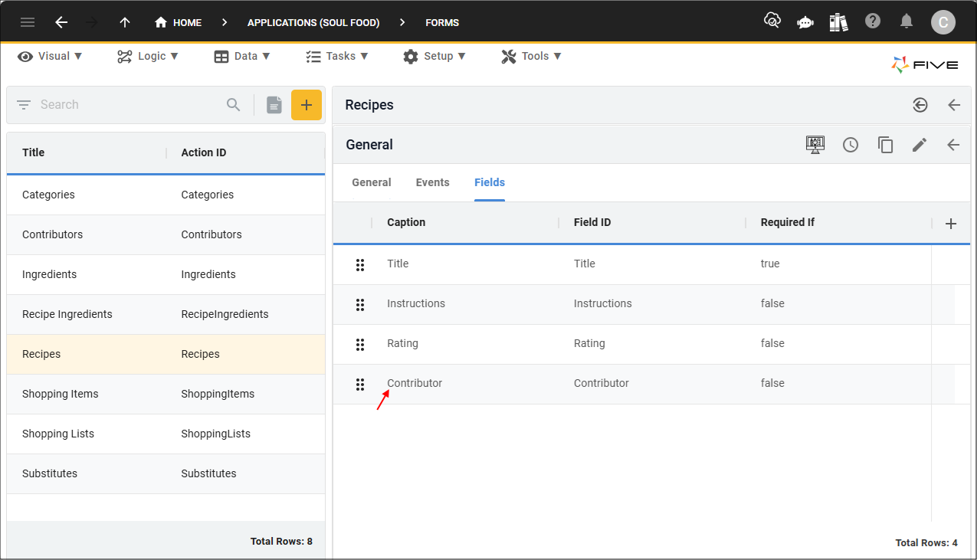The height and width of the screenshot is (560, 977).
Task: Open the notifications bell
Action: [907, 21]
